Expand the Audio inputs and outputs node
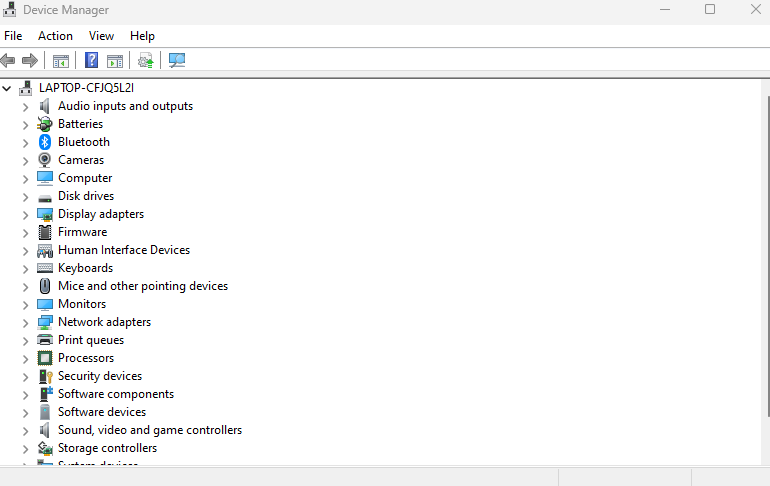 tap(26, 107)
